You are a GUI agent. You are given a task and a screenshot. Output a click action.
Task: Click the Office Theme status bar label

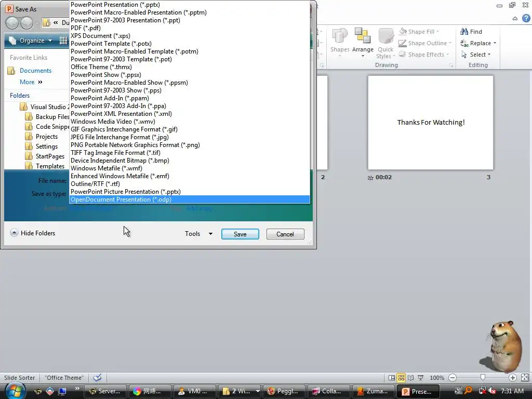(64, 378)
